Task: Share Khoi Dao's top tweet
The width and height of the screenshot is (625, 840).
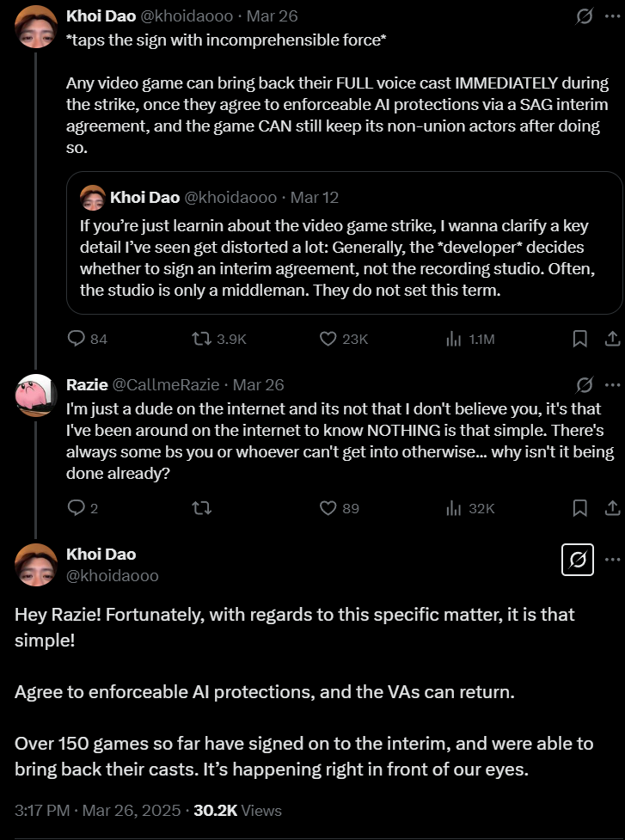Action: [x=613, y=339]
